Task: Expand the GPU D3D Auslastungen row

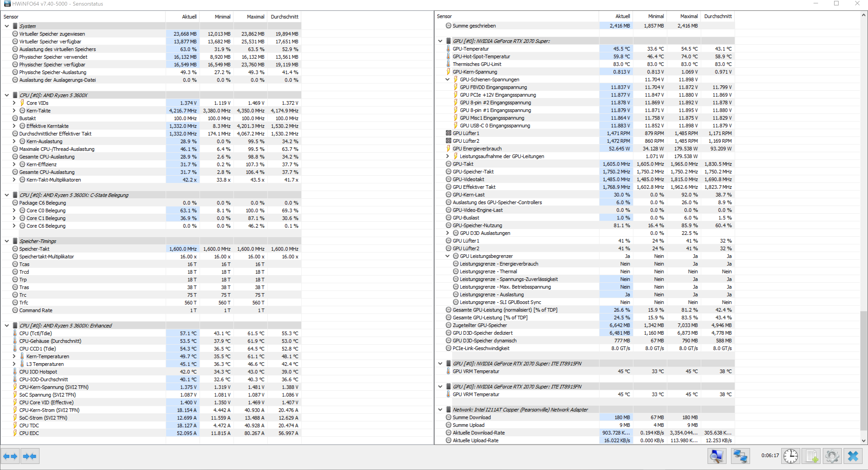Action: click(x=448, y=233)
